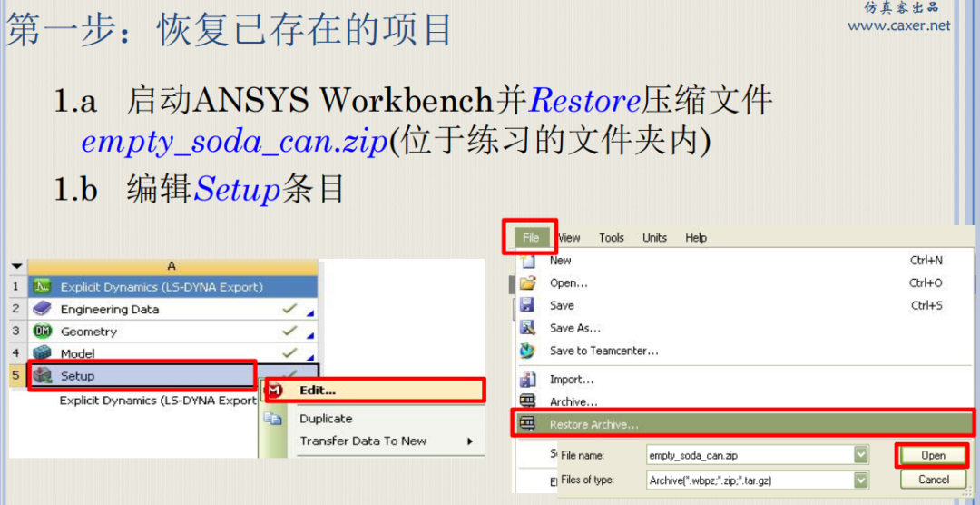This screenshot has width=980, height=505.
Task: Open the Help menu
Action: point(696,238)
